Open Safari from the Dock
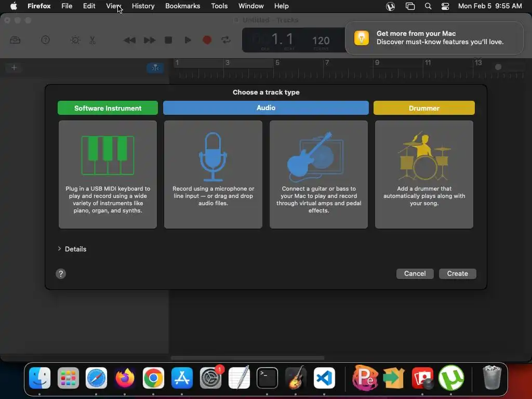Screen dimensions: 532x399 tap(96, 378)
